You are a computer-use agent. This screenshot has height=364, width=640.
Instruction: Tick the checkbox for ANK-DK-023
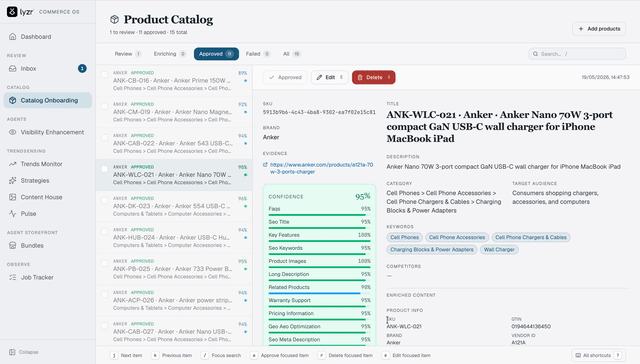[x=104, y=200]
